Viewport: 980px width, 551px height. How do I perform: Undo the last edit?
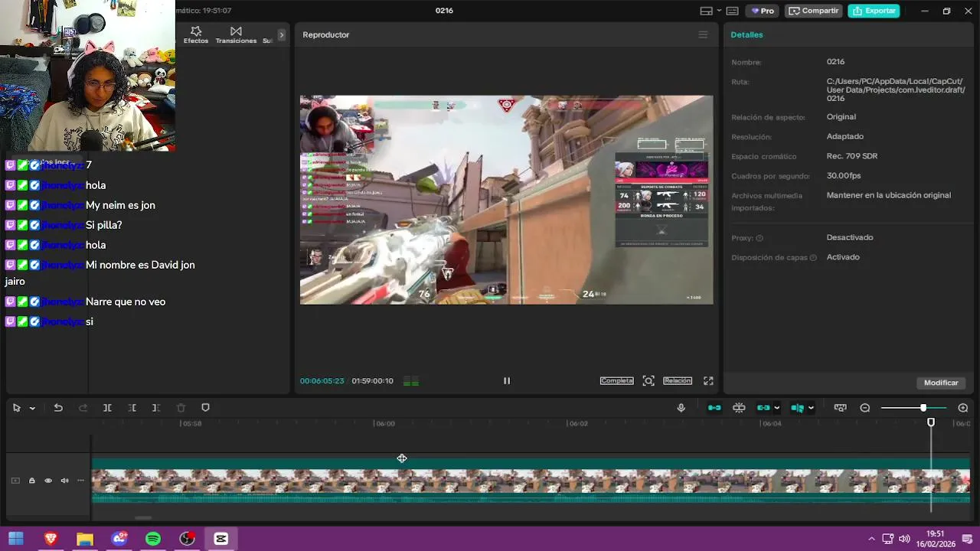[58, 408]
